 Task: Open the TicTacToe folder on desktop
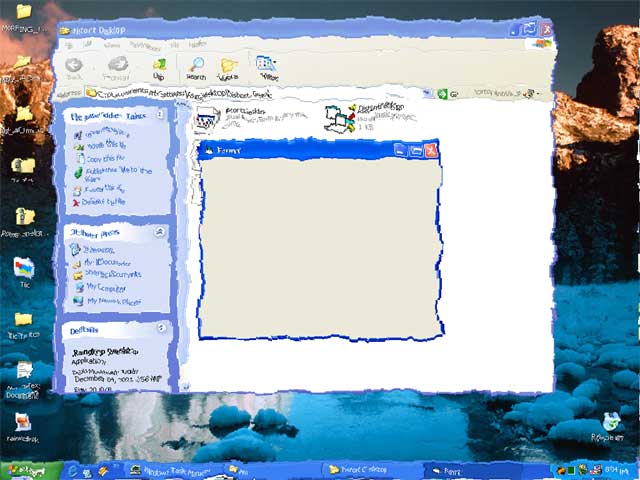point(23,319)
